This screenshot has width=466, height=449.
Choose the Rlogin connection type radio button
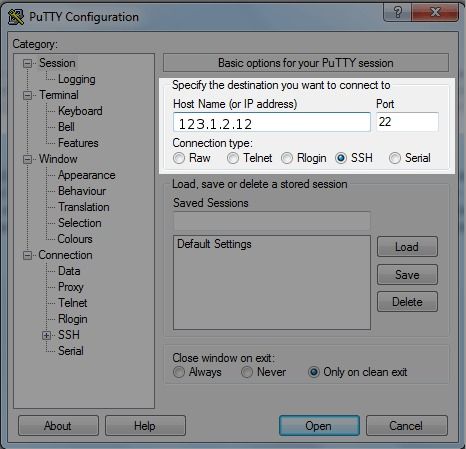pos(287,158)
